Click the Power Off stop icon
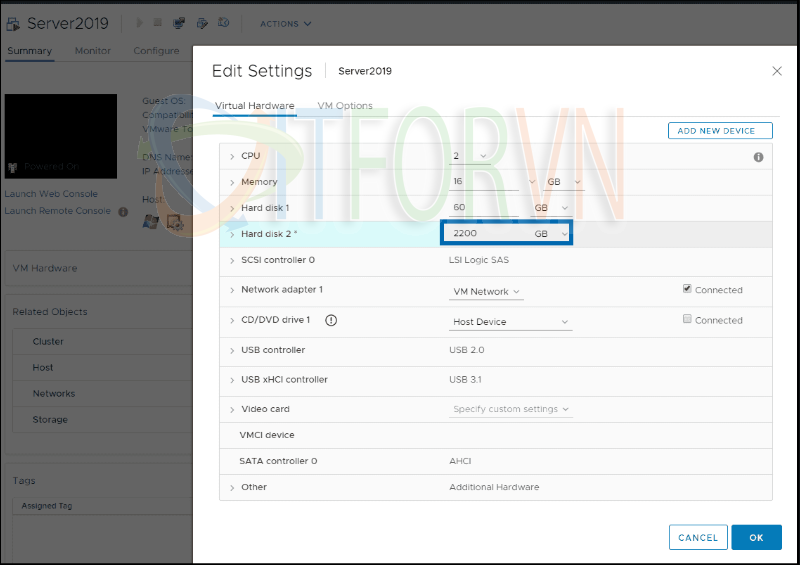 [158, 22]
